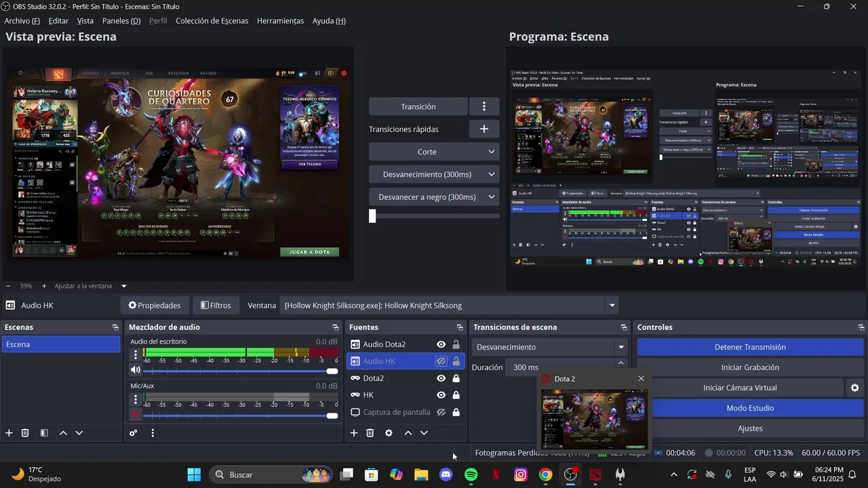The image size is (868, 488).
Task: Zoom in the preview with plus
Action: click(x=44, y=286)
